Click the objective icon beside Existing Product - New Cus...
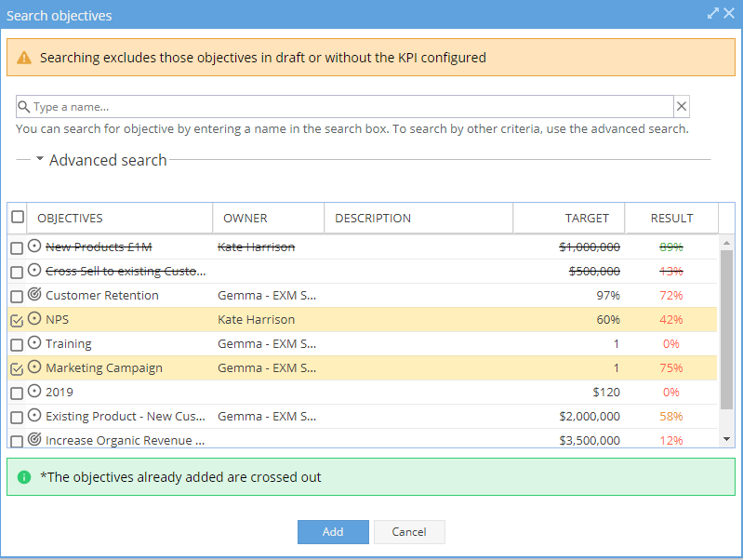 pos(34,416)
